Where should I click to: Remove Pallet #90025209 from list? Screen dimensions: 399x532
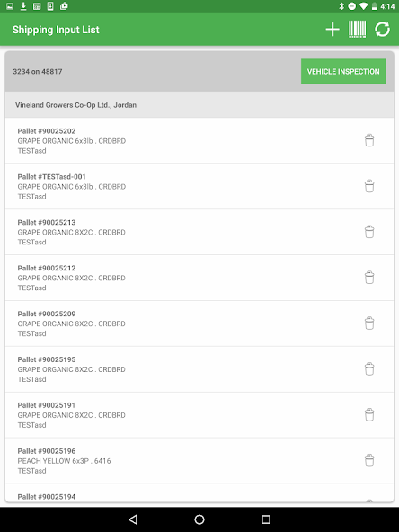369,324
